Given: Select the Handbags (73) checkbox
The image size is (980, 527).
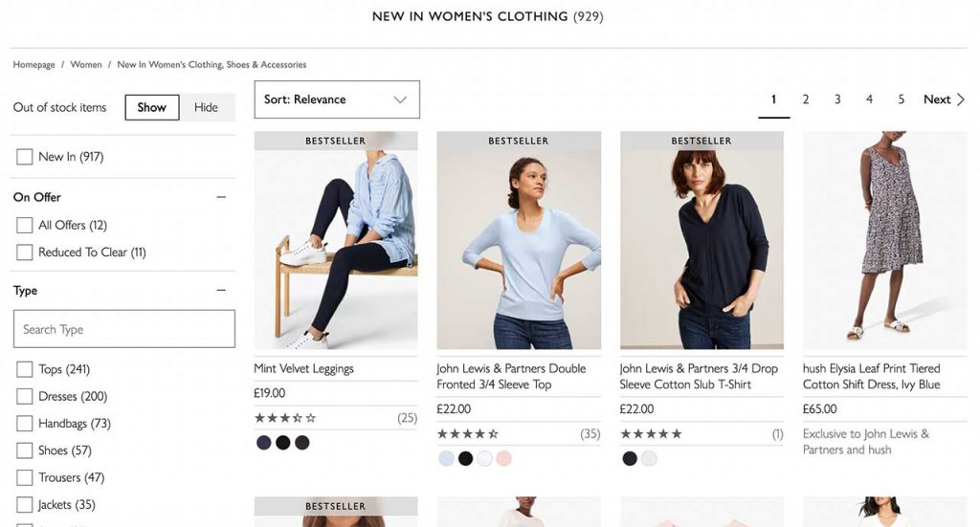Looking at the screenshot, I should pyautogui.click(x=24, y=424).
